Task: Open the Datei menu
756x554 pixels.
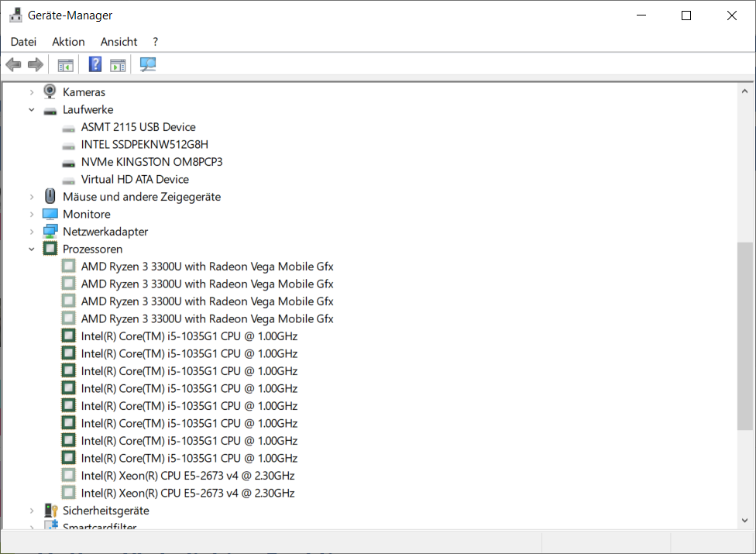Action: (23, 42)
